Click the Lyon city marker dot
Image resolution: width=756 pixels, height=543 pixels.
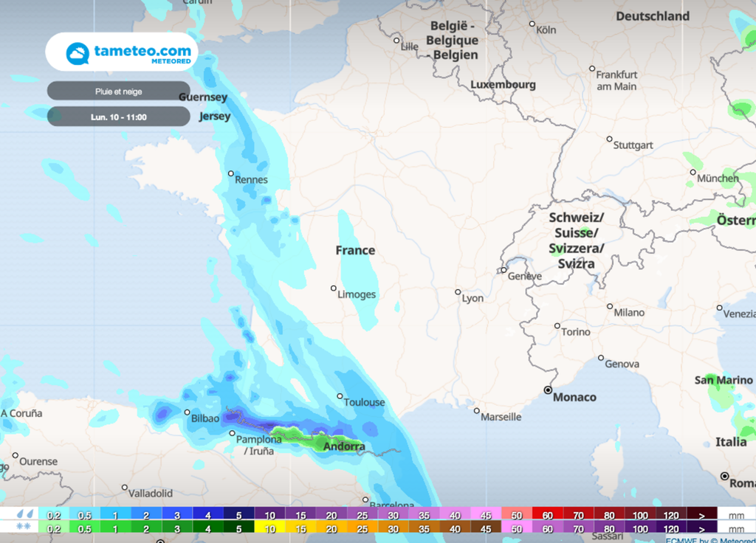coord(458,292)
